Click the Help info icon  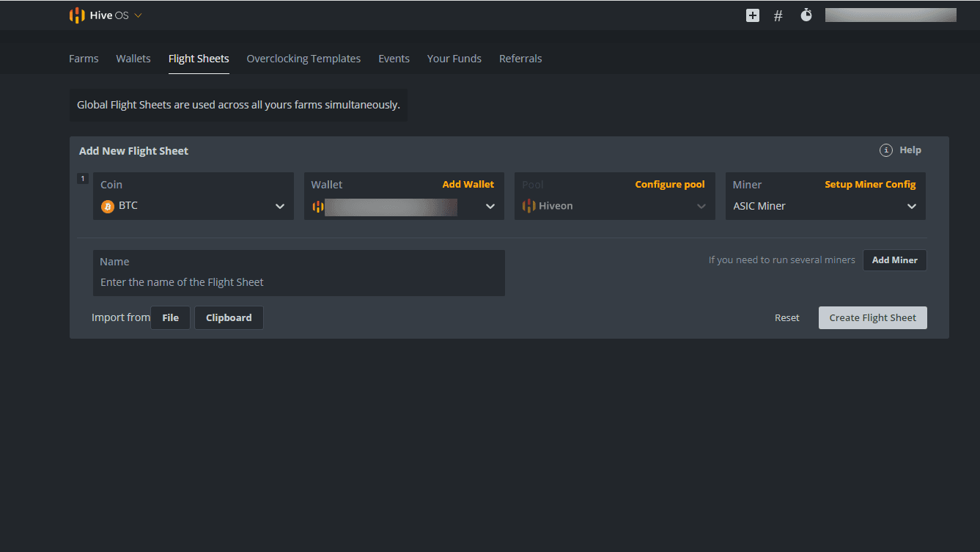(x=885, y=150)
